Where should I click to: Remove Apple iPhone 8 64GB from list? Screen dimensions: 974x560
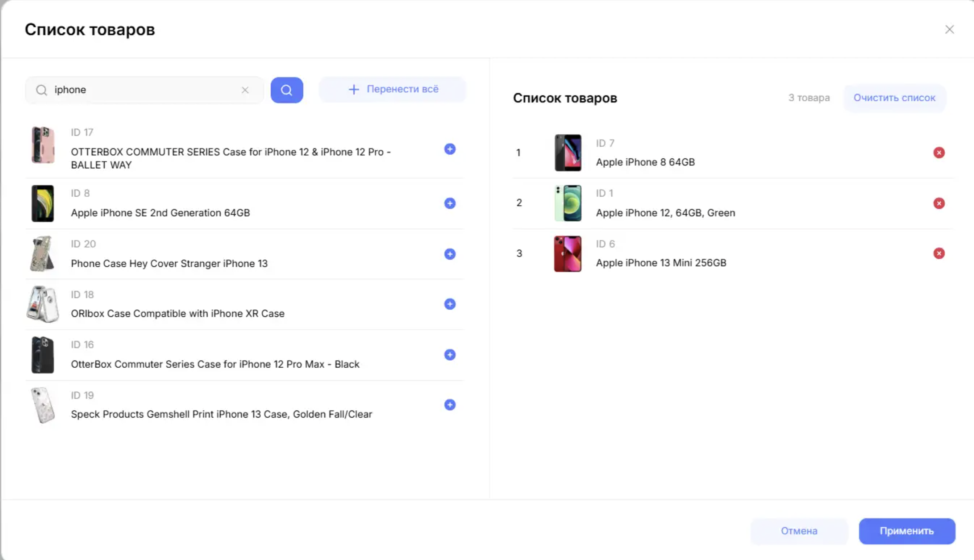click(x=938, y=153)
